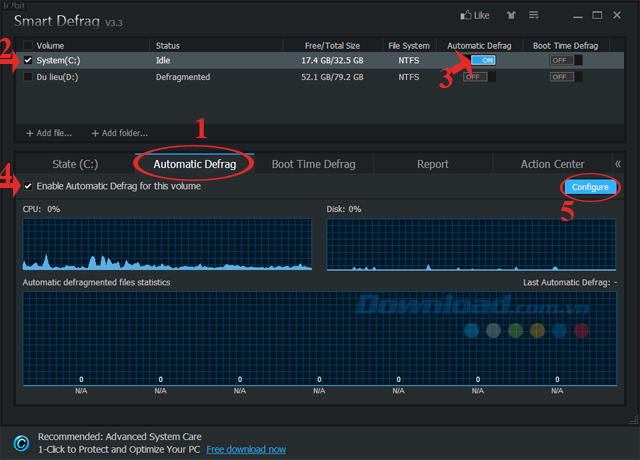The image size is (640, 460).
Task: Open the Report tab
Action: (432, 164)
